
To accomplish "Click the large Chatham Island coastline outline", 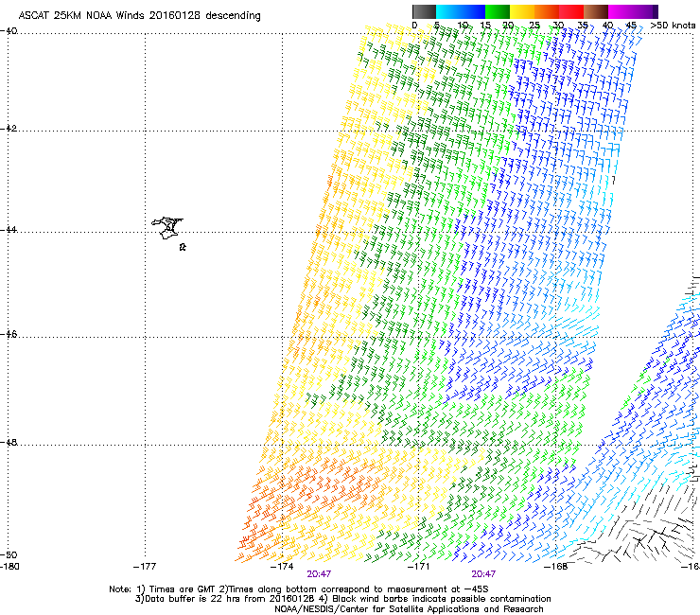I will coord(167,228).
